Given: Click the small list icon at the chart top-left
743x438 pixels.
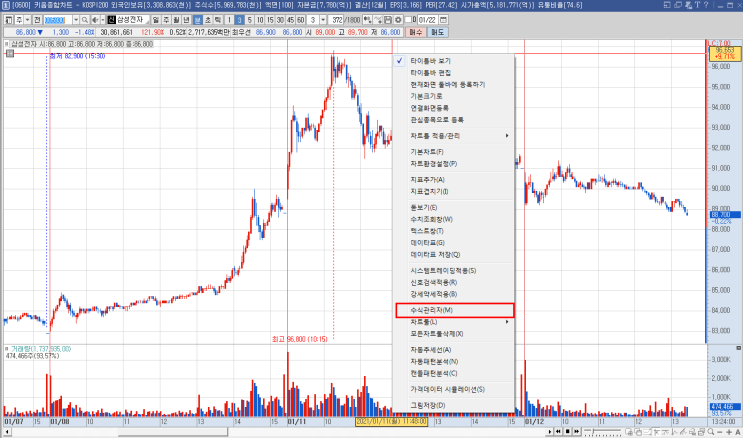Looking at the screenshot, I should (x=9, y=54).
